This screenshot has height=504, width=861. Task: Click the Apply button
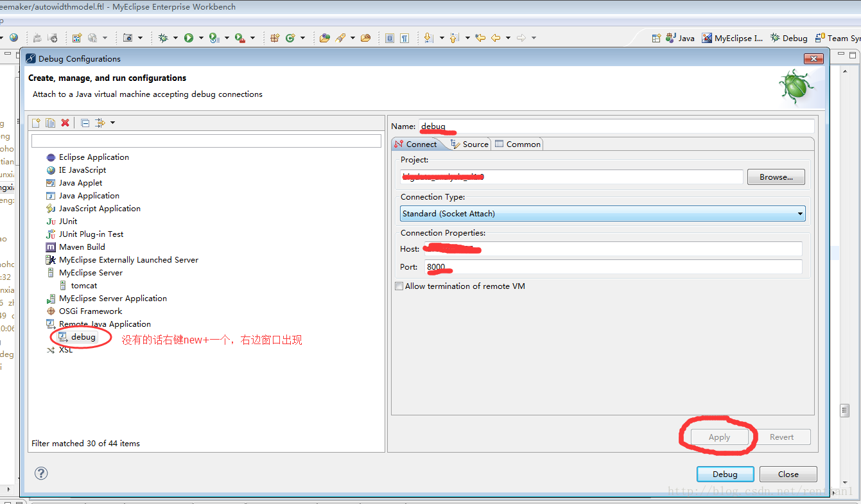coord(719,437)
